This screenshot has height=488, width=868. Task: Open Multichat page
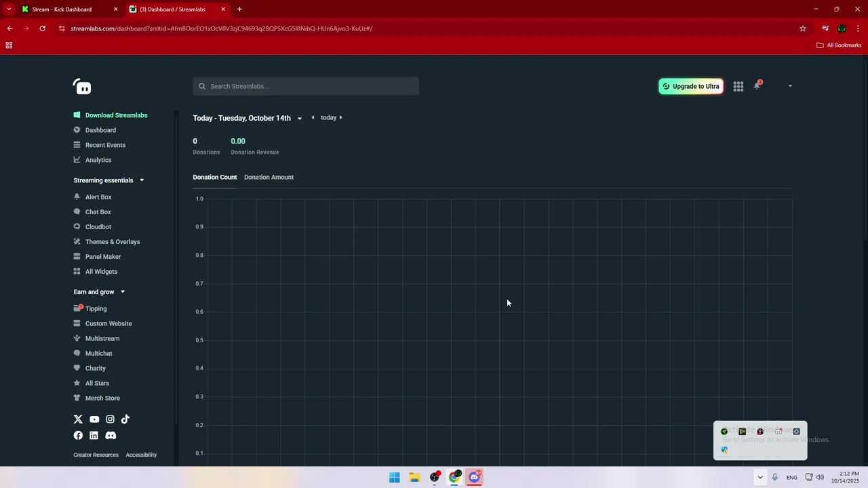click(x=98, y=354)
